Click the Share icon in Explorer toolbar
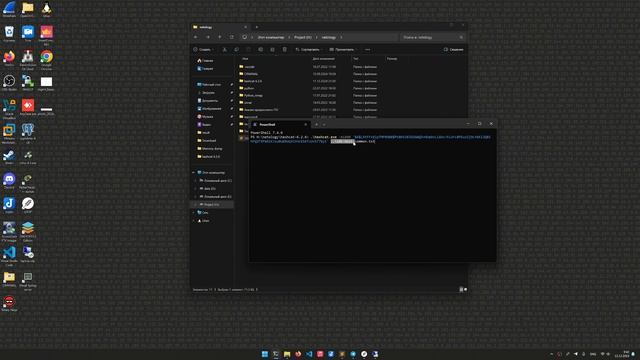Screen dimensions: 640x360 pos(272,49)
